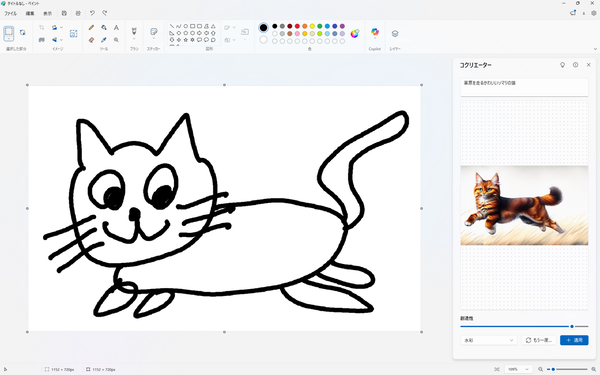Select the five-point star shape

[186, 39]
